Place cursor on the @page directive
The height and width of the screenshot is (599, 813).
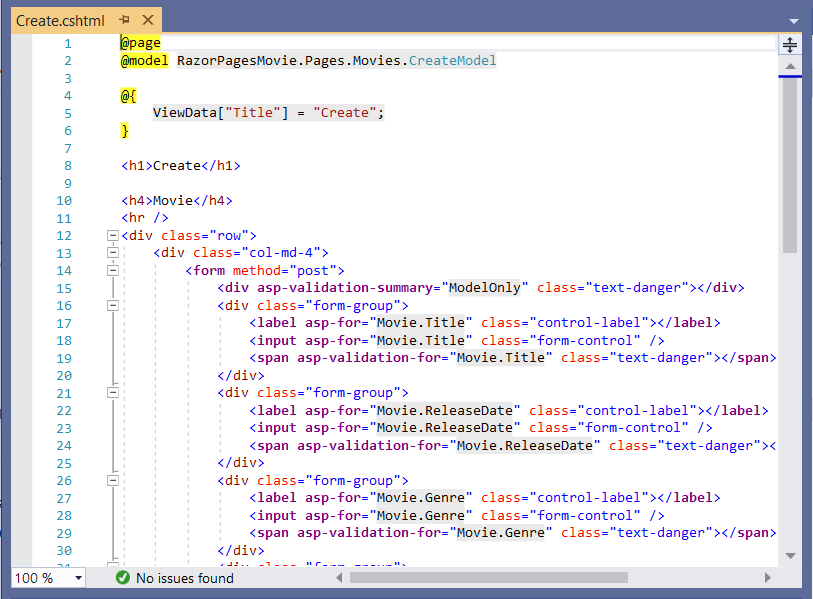tap(140, 42)
